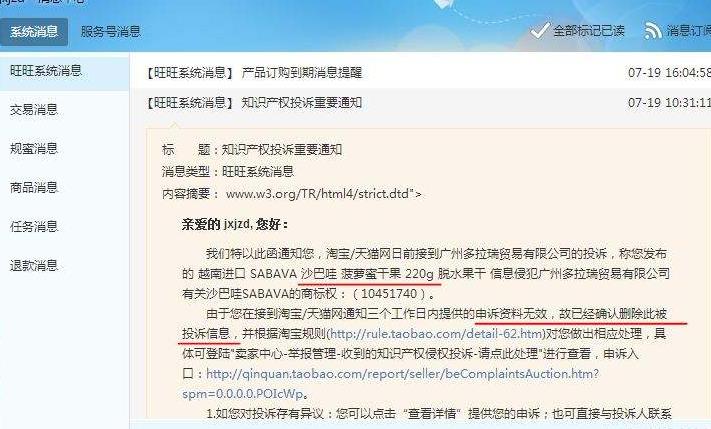711x429 pixels.
Task: Open the qinquan.taobao.com complaints appeal link
Action: (x=390, y=384)
